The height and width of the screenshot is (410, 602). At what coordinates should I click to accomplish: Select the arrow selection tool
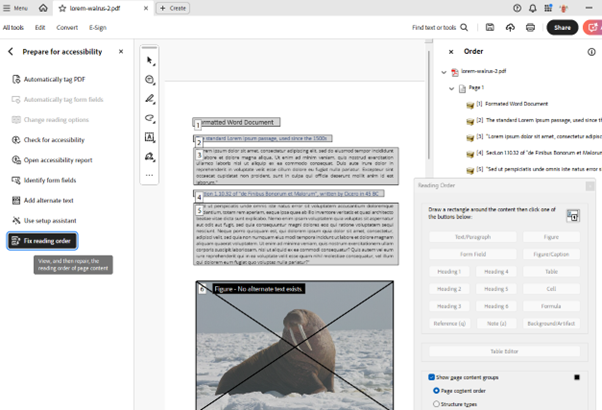point(150,61)
